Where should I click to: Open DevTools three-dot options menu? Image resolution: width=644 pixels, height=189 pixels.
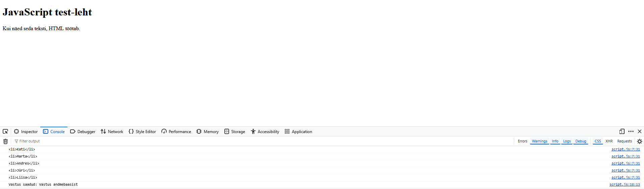(631, 131)
